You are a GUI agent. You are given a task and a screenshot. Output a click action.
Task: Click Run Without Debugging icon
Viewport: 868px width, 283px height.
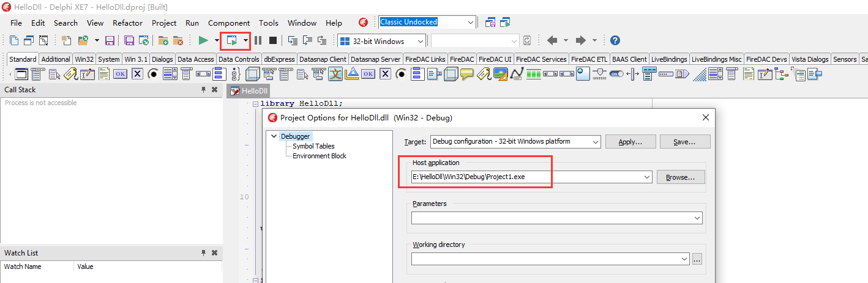click(x=231, y=40)
